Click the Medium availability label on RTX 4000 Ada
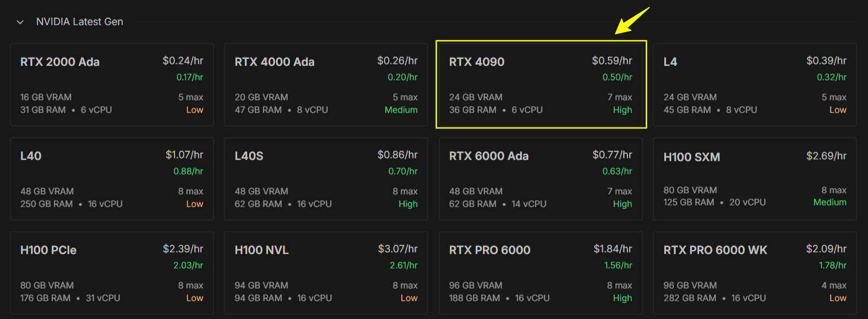The image size is (868, 319). [401, 110]
